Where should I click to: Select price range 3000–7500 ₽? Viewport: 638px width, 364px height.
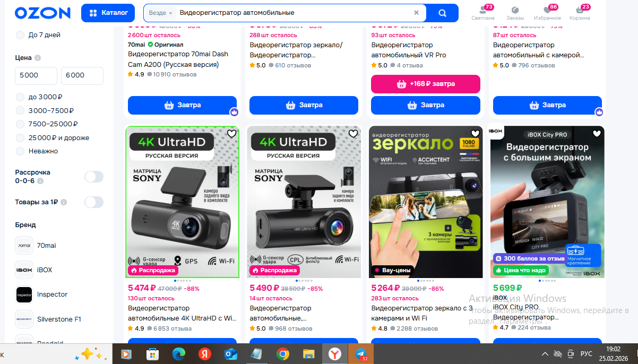[45, 110]
